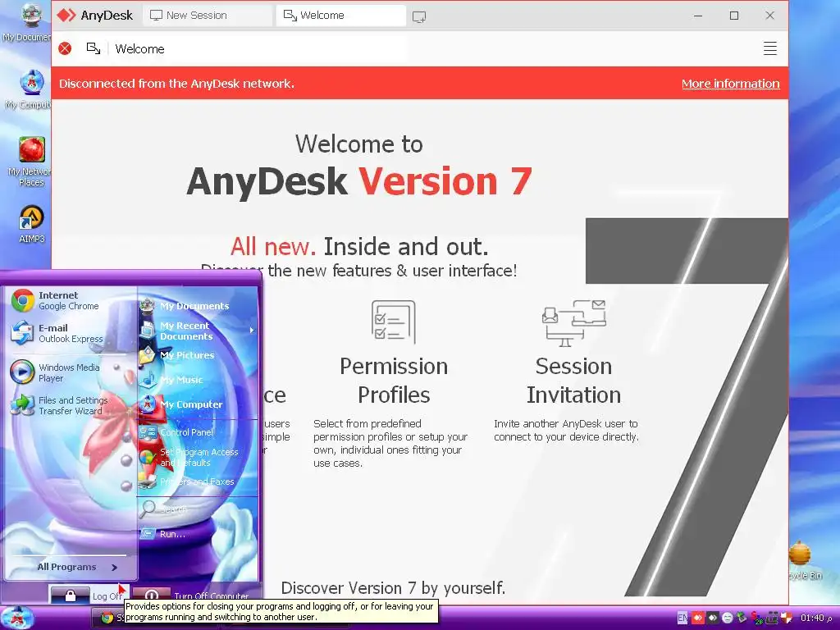Screen dimensions: 840x630
Task: Select the AIMP3 desktop shortcut
Action: click(x=32, y=225)
